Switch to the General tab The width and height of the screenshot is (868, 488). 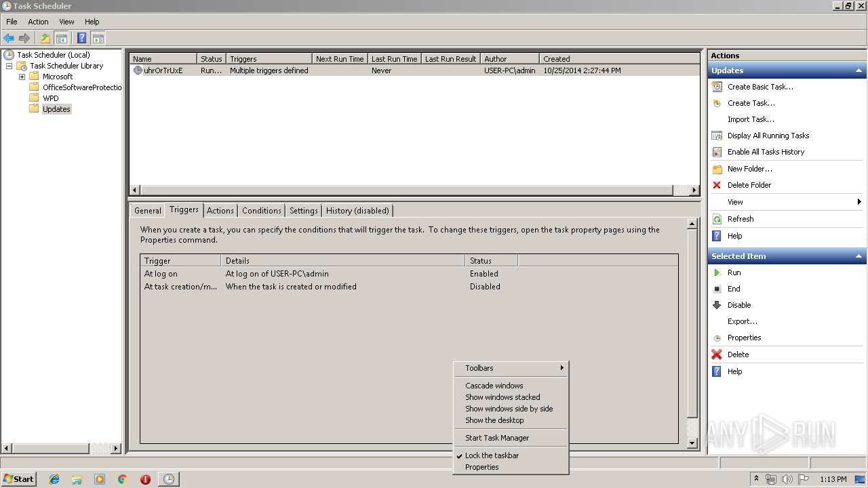[148, 211]
